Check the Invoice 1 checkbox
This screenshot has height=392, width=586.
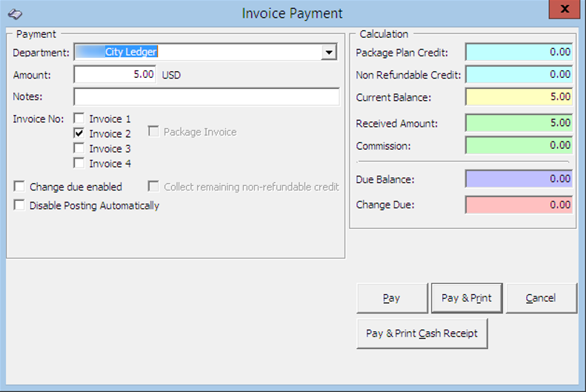(x=79, y=119)
